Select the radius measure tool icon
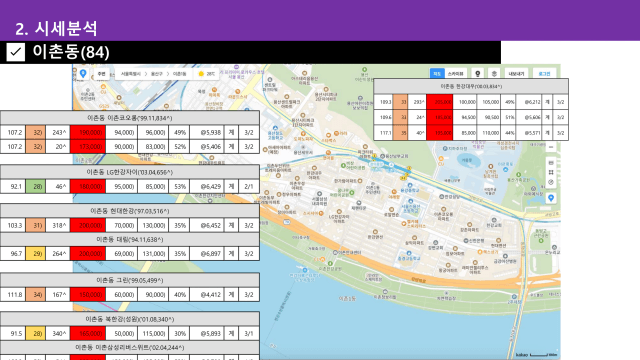Screen dimensions: 640x360 coord(551,182)
